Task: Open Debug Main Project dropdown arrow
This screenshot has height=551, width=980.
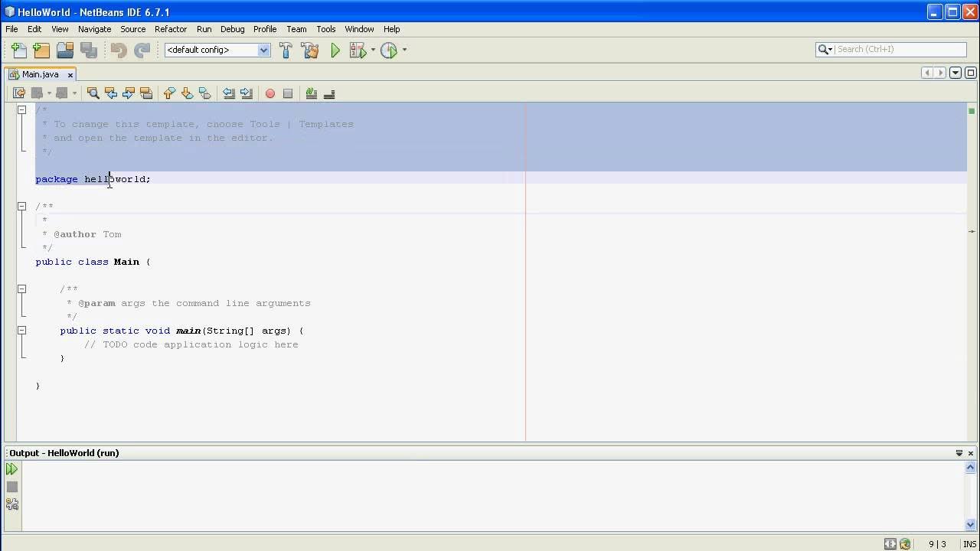Action: coord(373,50)
